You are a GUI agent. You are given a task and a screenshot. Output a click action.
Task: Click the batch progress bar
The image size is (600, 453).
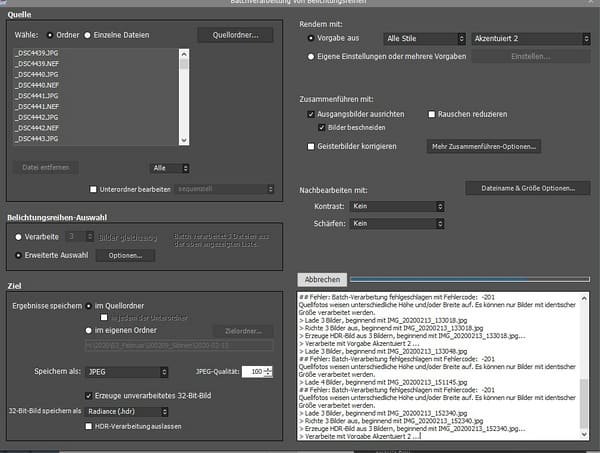pos(470,280)
